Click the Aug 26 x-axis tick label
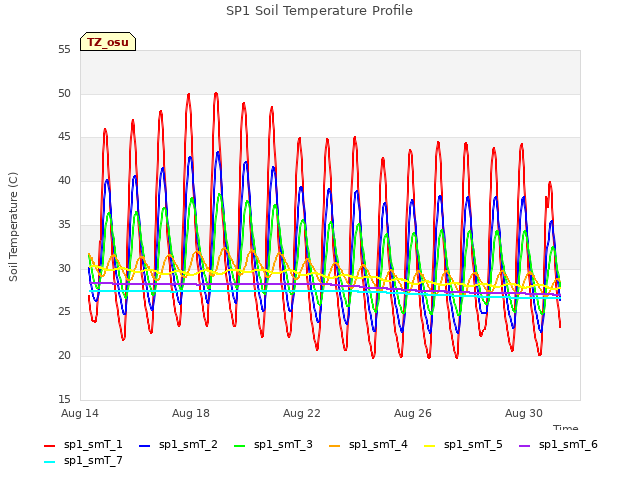The height and width of the screenshot is (480, 640). click(x=413, y=413)
